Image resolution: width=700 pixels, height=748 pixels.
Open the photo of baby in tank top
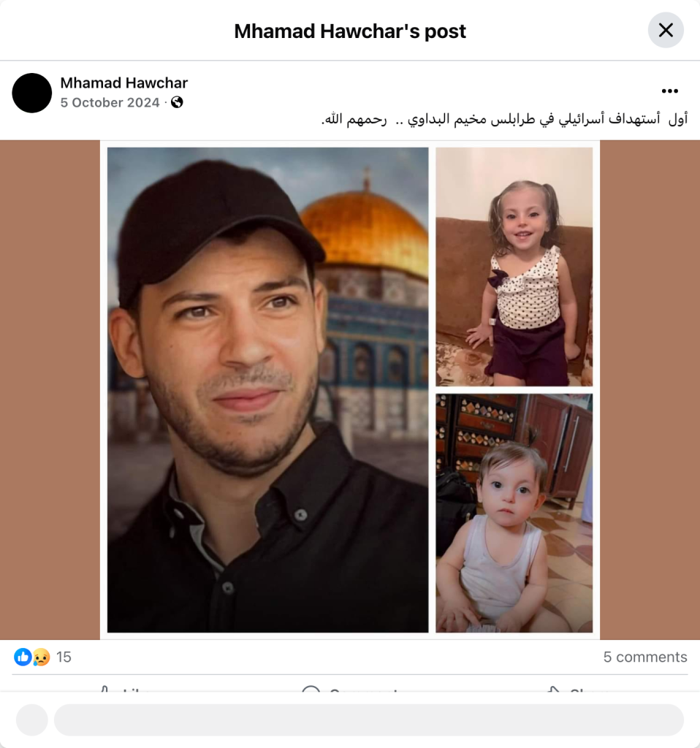(x=514, y=514)
